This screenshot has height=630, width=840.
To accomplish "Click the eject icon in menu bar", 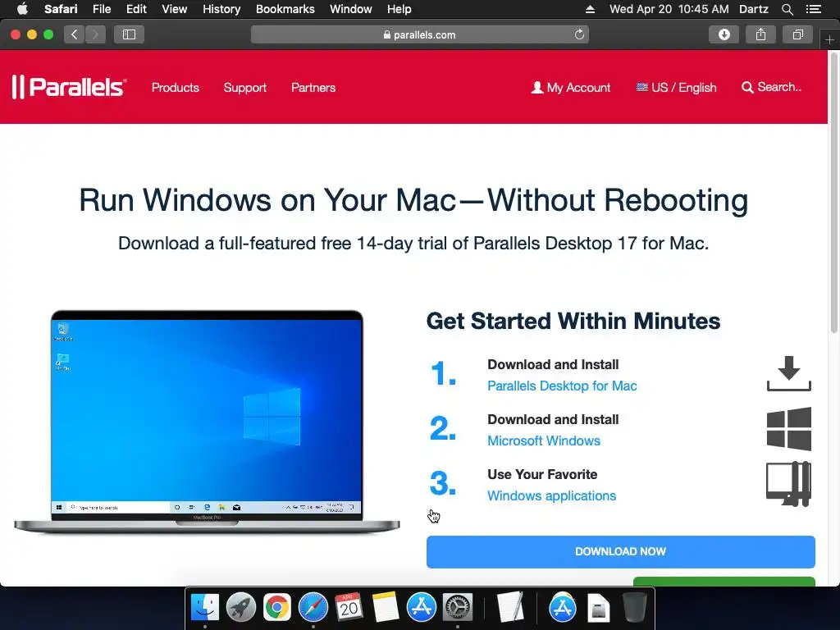I will [x=590, y=9].
